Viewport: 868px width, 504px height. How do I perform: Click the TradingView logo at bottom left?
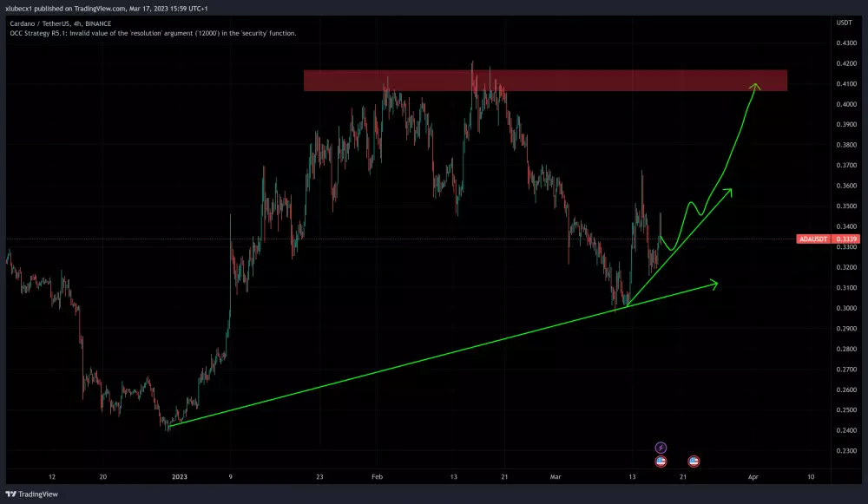(x=30, y=493)
